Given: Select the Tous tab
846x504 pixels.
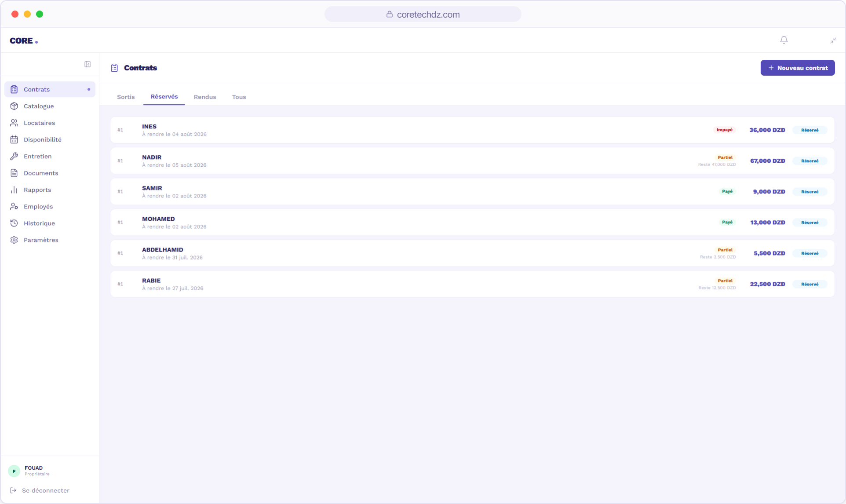Looking at the screenshot, I should coord(239,97).
